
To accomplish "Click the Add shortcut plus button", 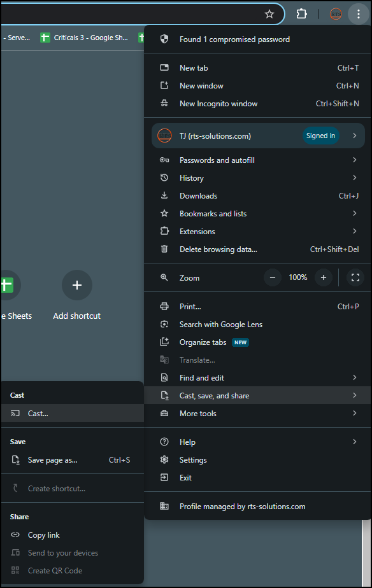I will pyautogui.click(x=77, y=285).
